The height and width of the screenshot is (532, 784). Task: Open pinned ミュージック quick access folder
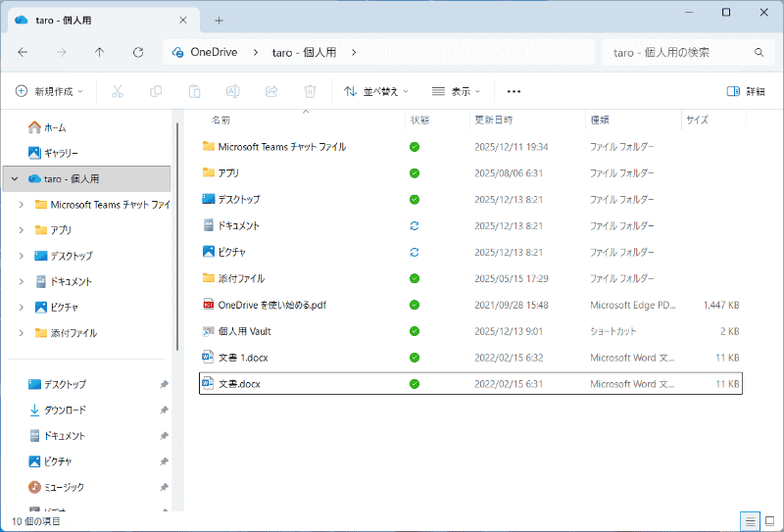pyautogui.click(x=56, y=487)
